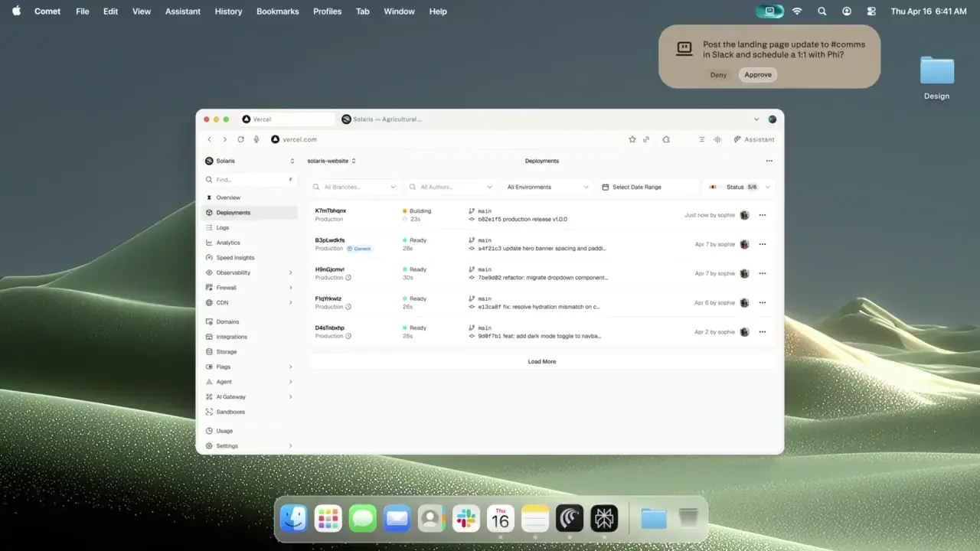This screenshot has width=980, height=551.
Task: Expand the Firewall section
Action: (250, 288)
